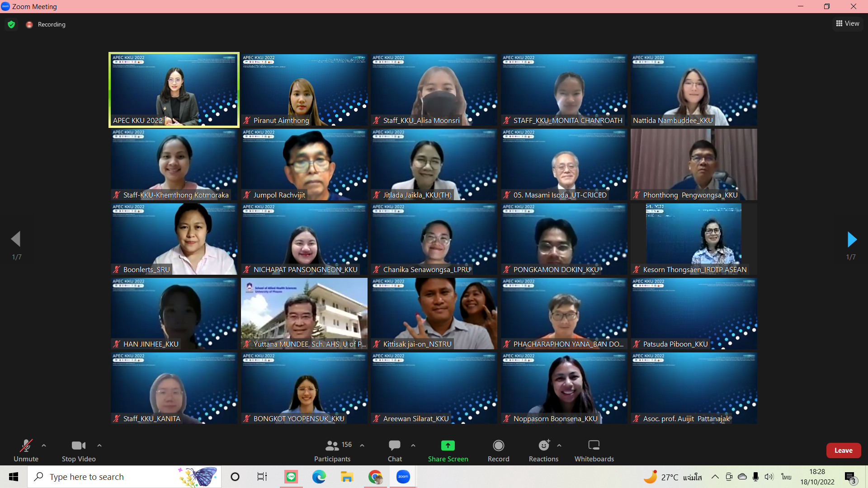Open the Reactions menu
The height and width of the screenshot is (488, 868).
pyautogui.click(x=543, y=450)
